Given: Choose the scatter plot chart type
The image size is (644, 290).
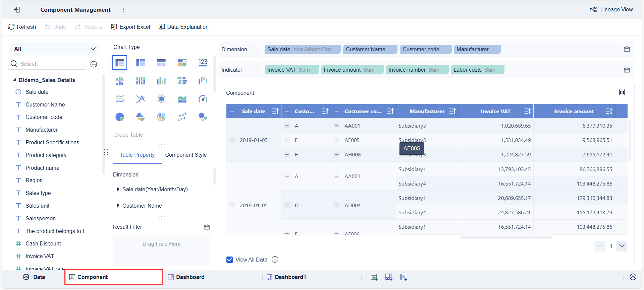Looking at the screenshot, I should pos(182,117).
